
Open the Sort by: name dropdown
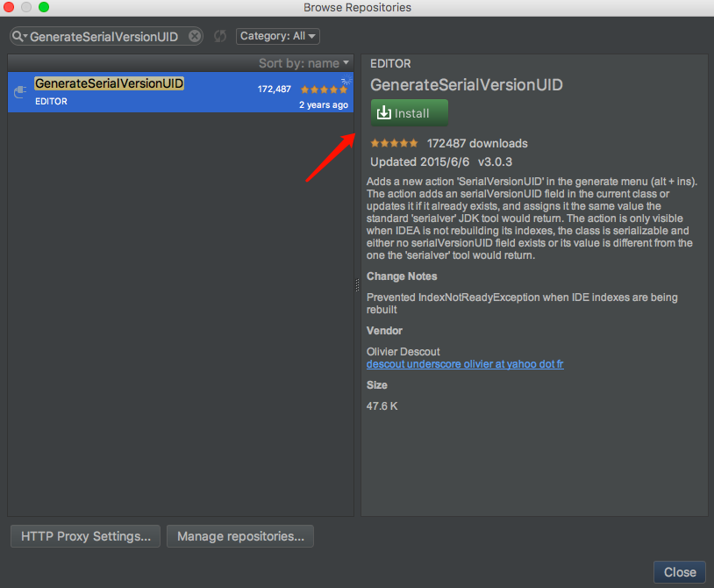[x=303, y=63]
